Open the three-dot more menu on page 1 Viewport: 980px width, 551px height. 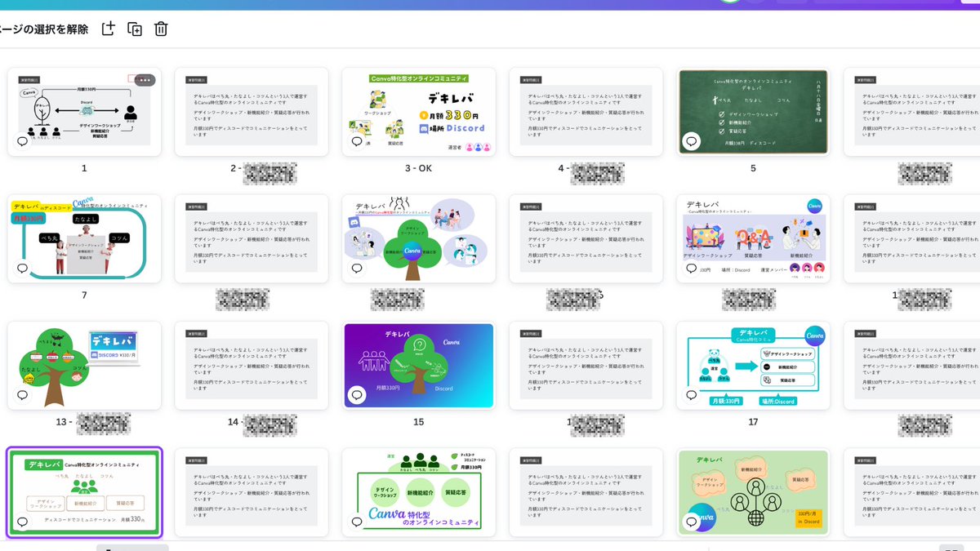[145, 80]
